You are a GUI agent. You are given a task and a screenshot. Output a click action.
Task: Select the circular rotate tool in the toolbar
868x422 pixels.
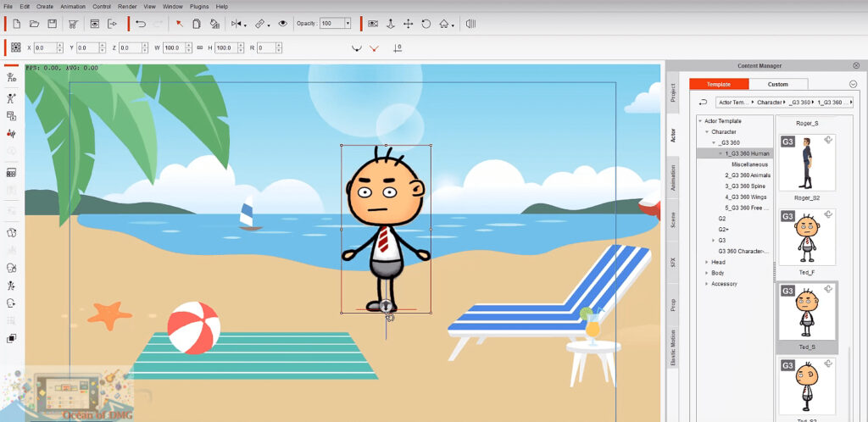tap(426, 24)
